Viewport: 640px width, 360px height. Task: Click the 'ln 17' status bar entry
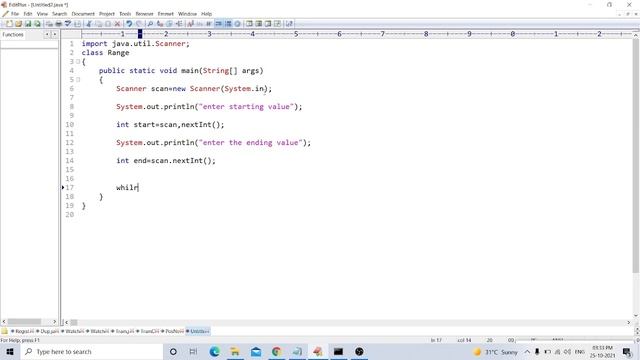pyautogui.click(x=436, y=340)
